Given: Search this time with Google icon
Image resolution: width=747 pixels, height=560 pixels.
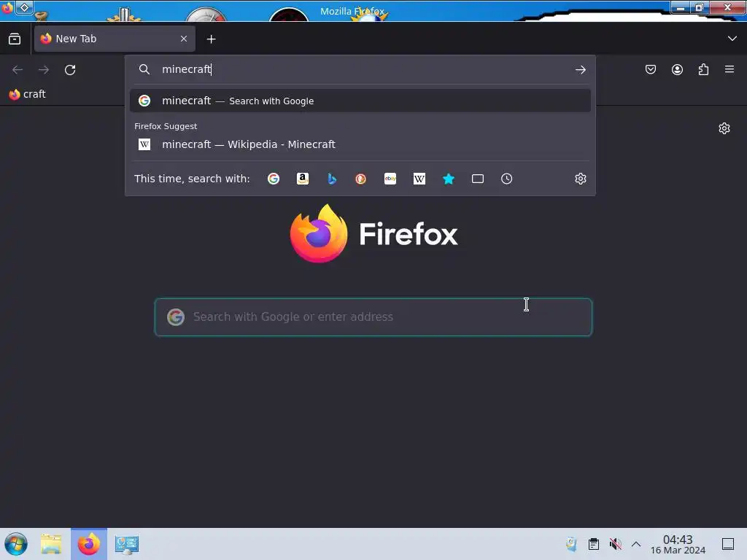Looking at the screenshot, I should click(274, 179).
